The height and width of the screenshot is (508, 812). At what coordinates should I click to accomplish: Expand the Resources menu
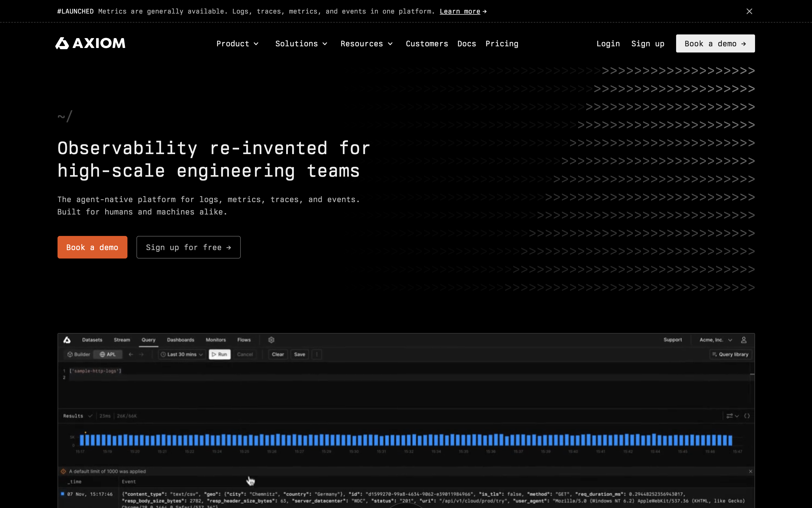367,44
